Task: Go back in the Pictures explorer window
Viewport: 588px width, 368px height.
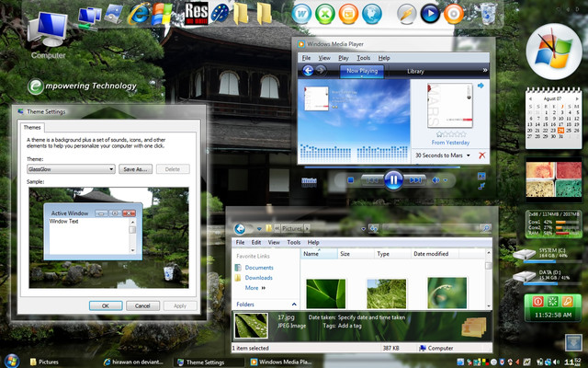Action: click(240, 228)
